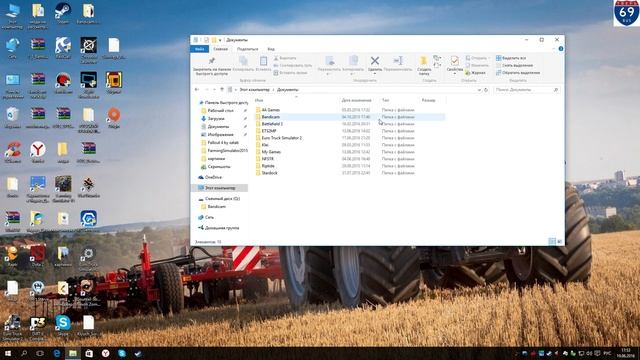The height and width of the screenshot is (360, 640).
Task: Open Сеть in navigation pane
Action: [209, 218]
